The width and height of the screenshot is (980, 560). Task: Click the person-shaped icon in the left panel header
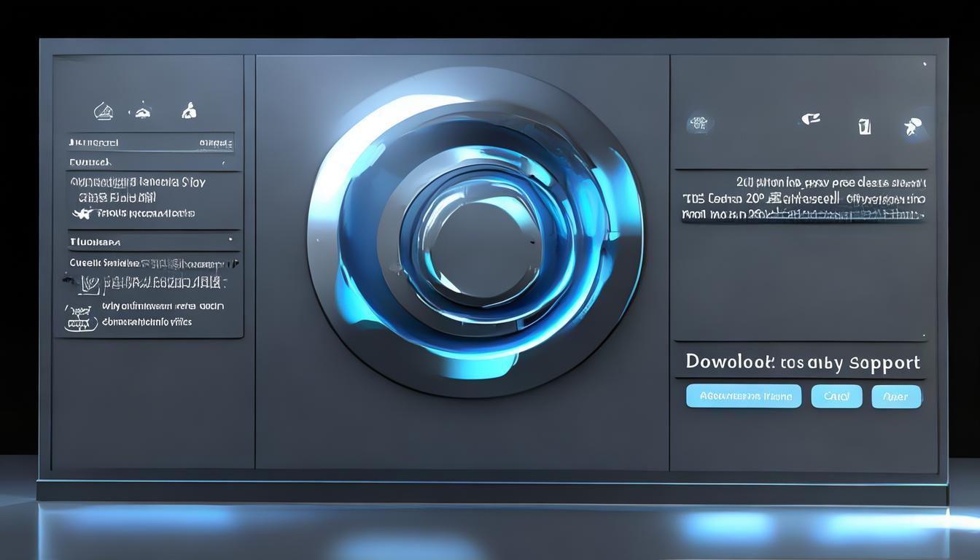coord(189,111)
